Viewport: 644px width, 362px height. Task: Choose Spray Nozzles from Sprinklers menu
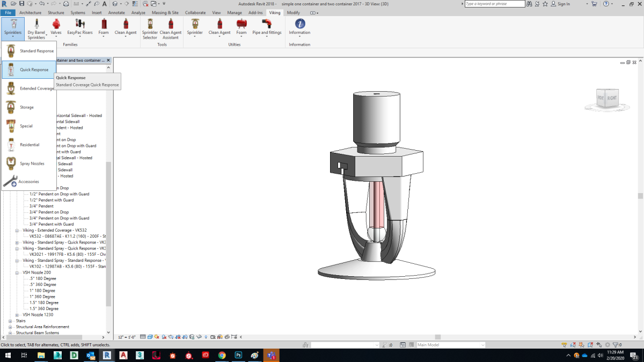click(29, 164)
